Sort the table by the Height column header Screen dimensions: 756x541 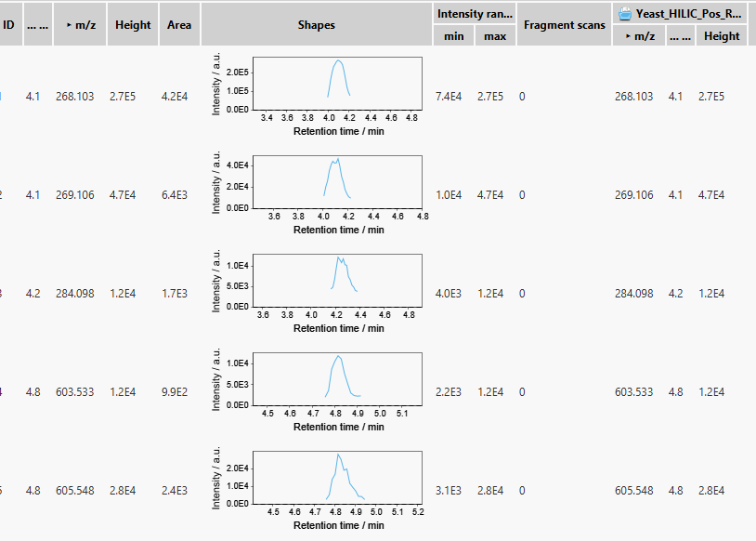(x=132, y=25)
